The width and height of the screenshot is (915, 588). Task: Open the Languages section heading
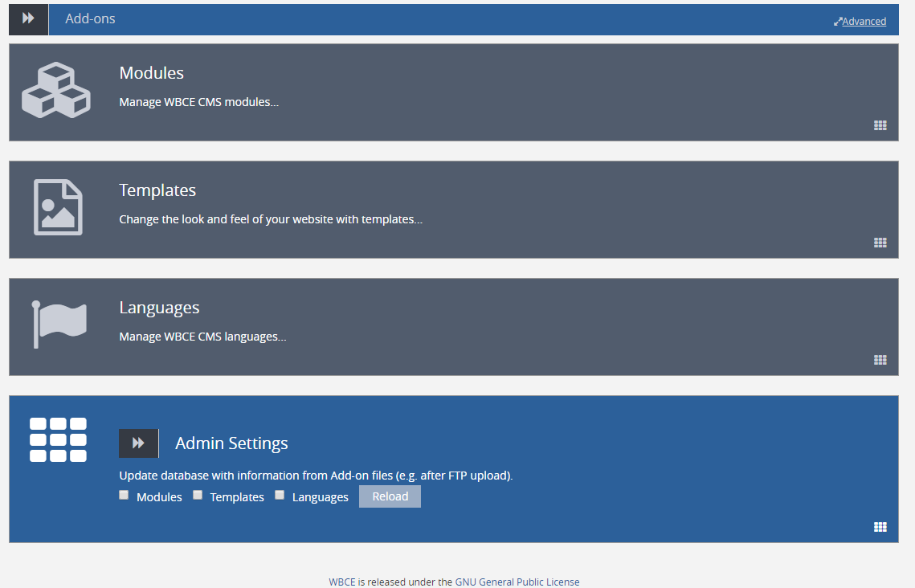click(159, 308)
